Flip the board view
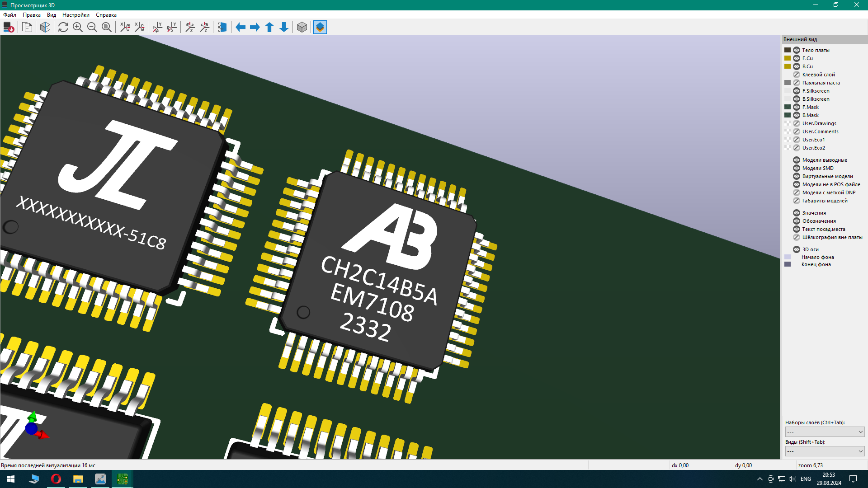868x488 pixels. tap(222, 27)
